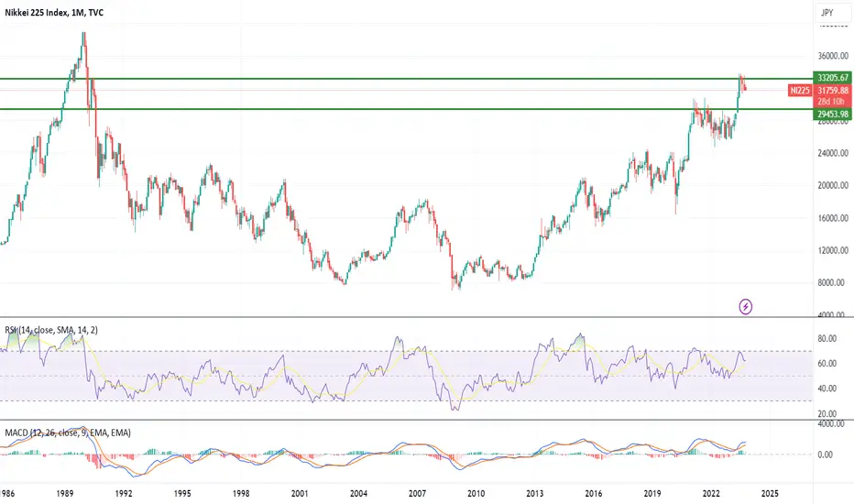The width and height of the screenshot is (854, 504).
Task: Click the 2007 label on time axis
Action: coord(417,494)
